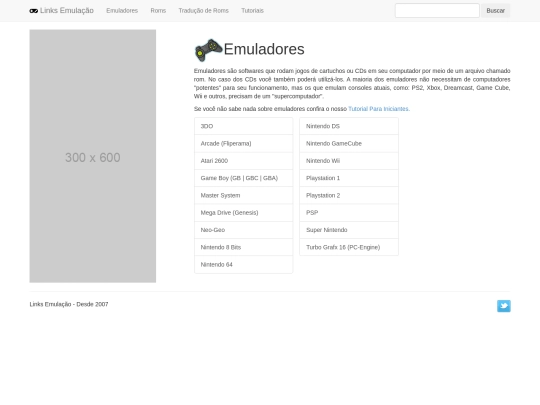Open Playstation 2 emulators
The width and height of the screenshot is (540, 405).
click(x=349, y=195)
